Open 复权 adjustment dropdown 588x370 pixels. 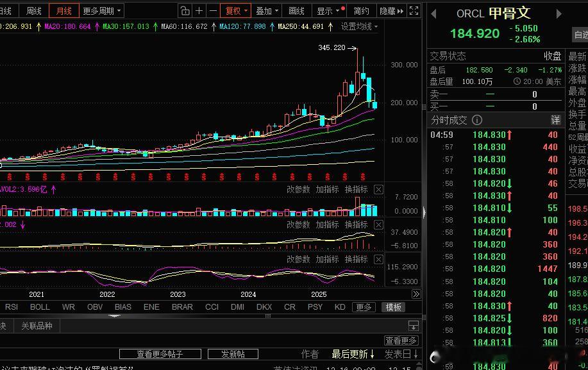click(236, 11)
